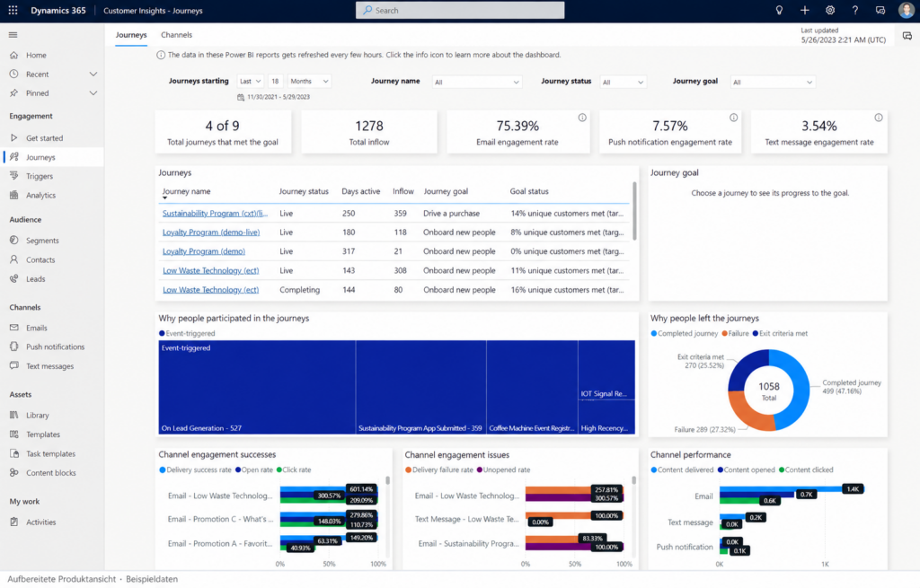Open Content blocks in sidebar
The height and width of the screenshot is (588, 920).
[52, 472]
